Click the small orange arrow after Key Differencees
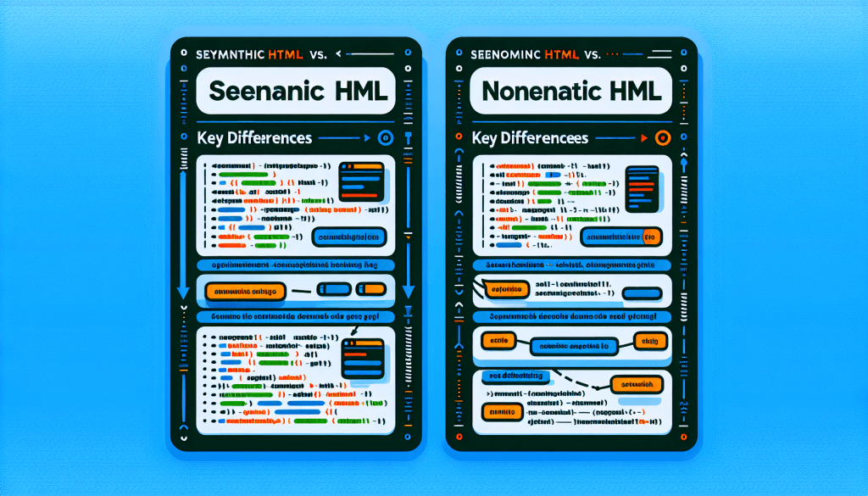868x496 pixels. [x=644, y=138]
